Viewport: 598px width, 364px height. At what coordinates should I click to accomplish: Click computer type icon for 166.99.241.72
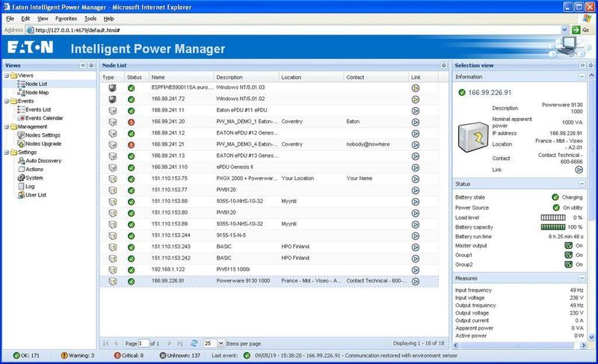click(x=113, y=99)
